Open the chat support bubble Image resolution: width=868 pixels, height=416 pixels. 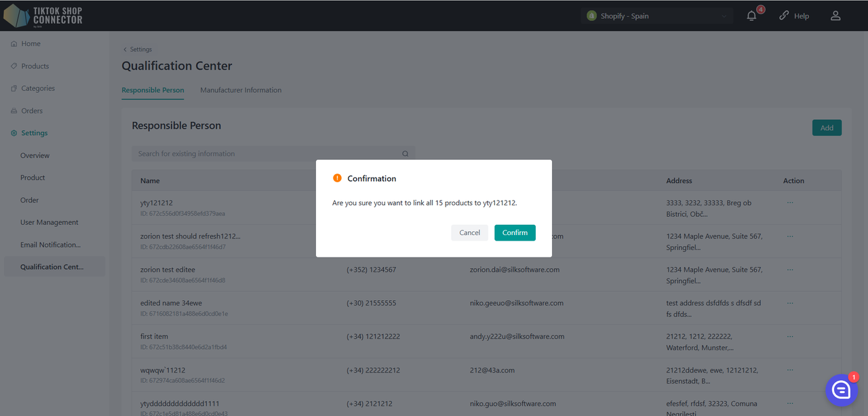click(841, 390)
